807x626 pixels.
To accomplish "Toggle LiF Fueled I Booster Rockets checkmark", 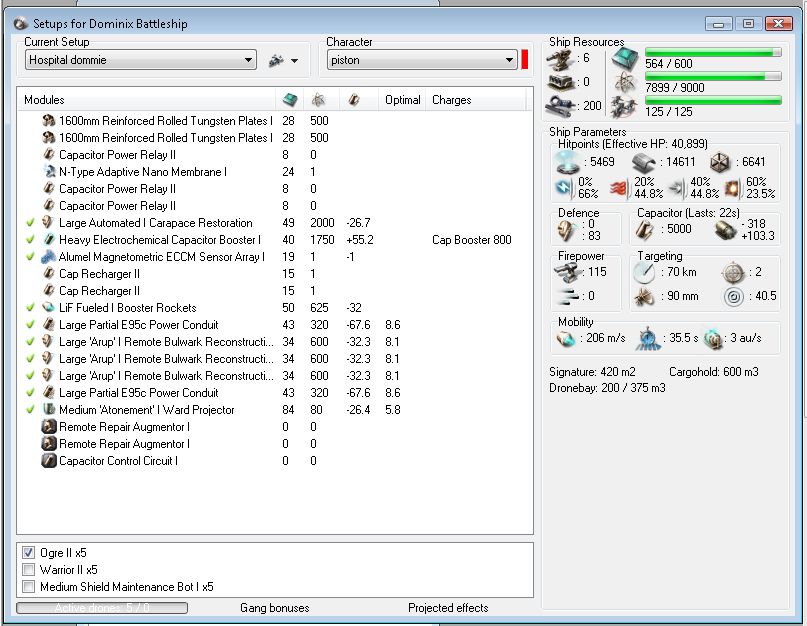I will [x=30, y=307].
